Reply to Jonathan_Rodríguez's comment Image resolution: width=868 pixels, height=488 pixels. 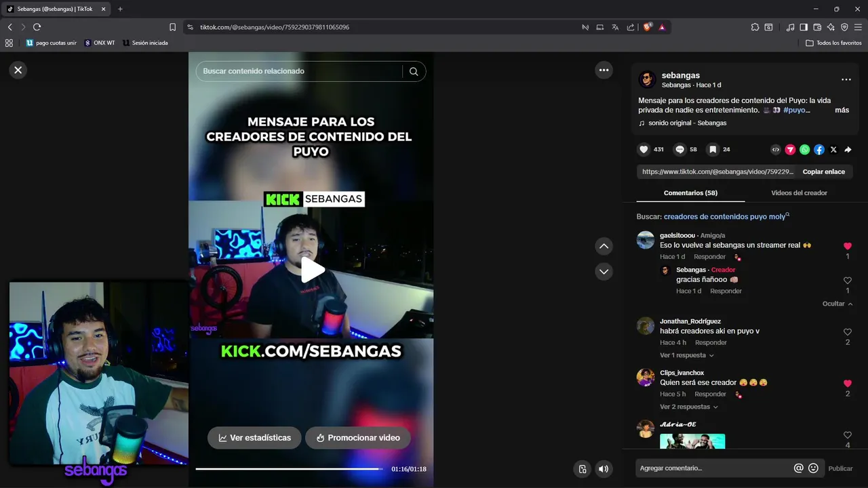tap(711, 343)
